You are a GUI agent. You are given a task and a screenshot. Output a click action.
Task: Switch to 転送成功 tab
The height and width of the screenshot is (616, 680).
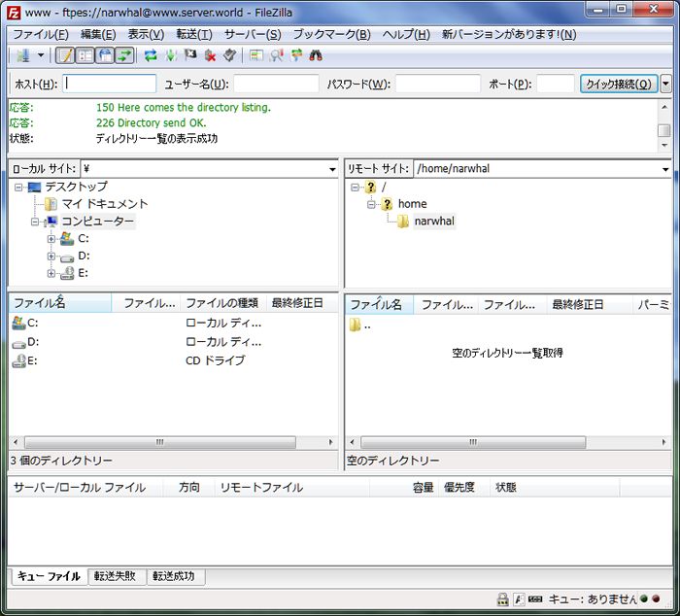coord(174,576)
